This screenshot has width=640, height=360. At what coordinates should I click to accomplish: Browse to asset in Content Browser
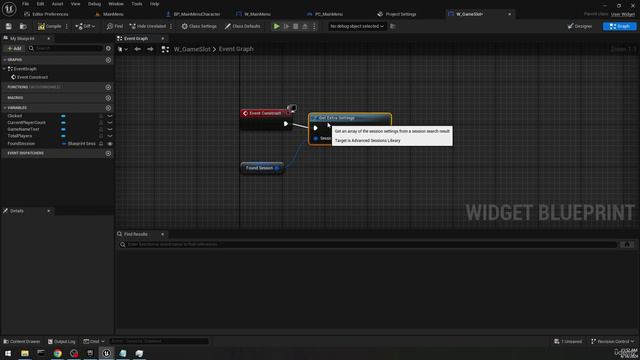23,26
